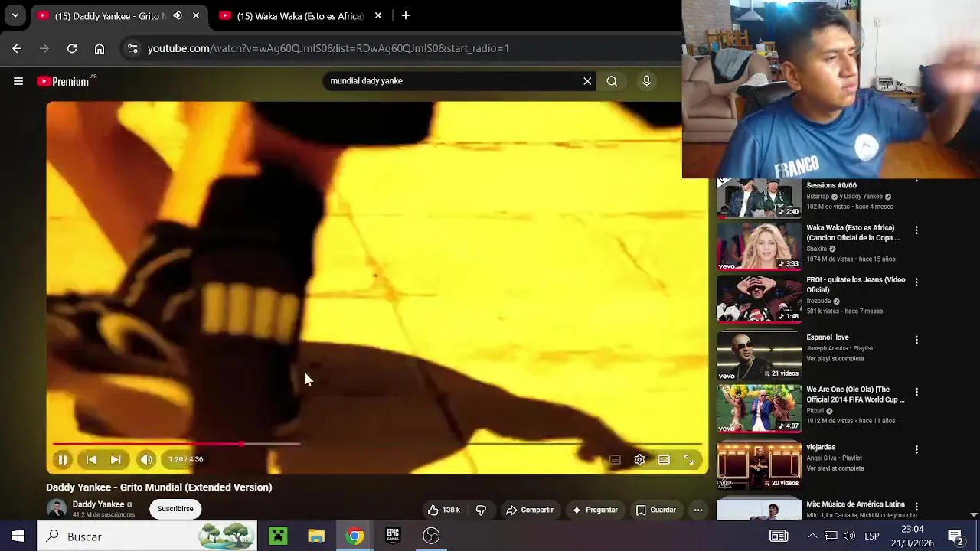Screen dimensions: 980x551
Task: Go back with the browser back arrow
Action: click(x=17, y=48)
